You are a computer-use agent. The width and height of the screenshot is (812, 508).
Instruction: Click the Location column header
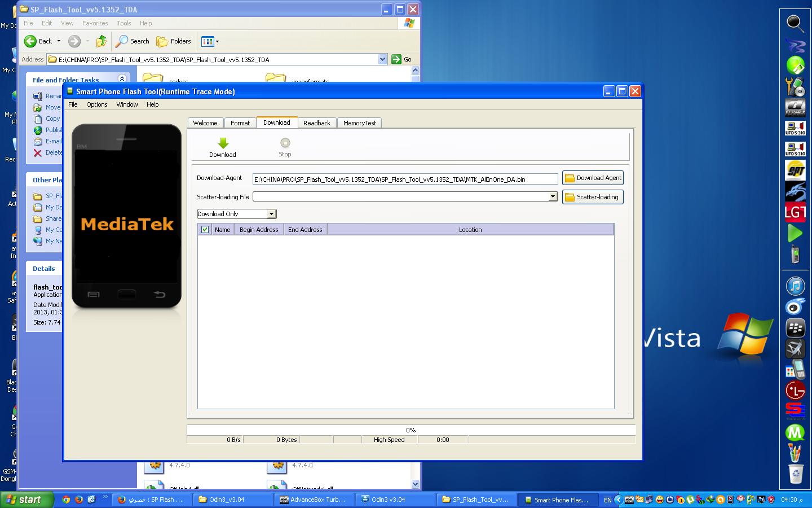(470, 230)
